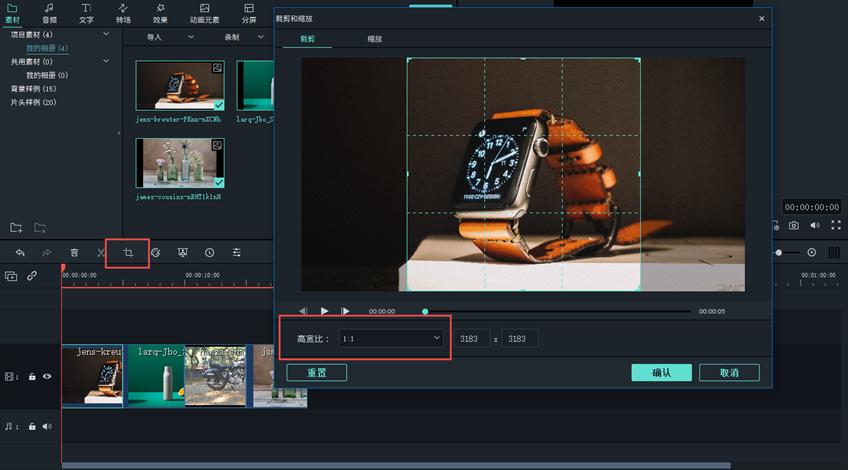Open the 高宽比 aspect ratio dropdown
This screenshot has height=470, width=848.
click(390, 339)
